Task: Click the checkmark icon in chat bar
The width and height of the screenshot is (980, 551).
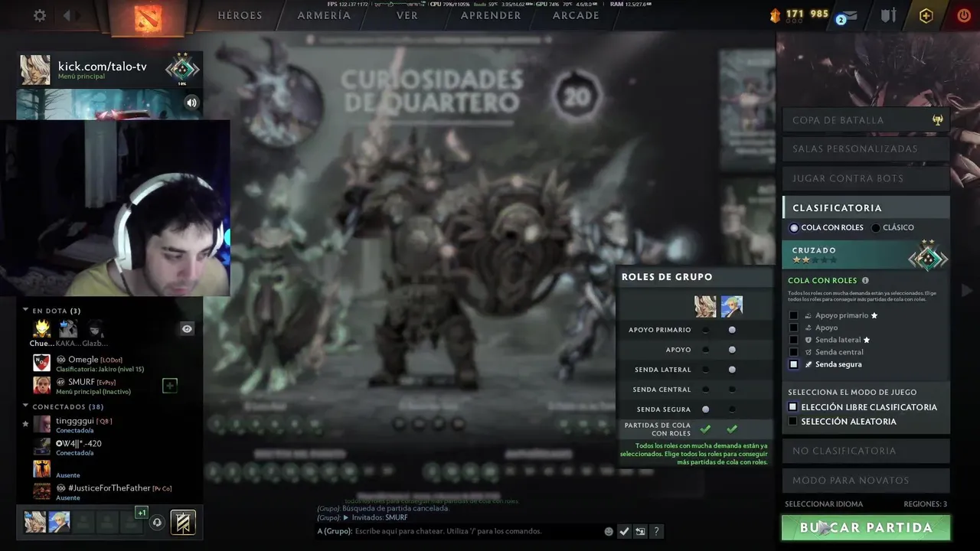Action: [624, 531]
